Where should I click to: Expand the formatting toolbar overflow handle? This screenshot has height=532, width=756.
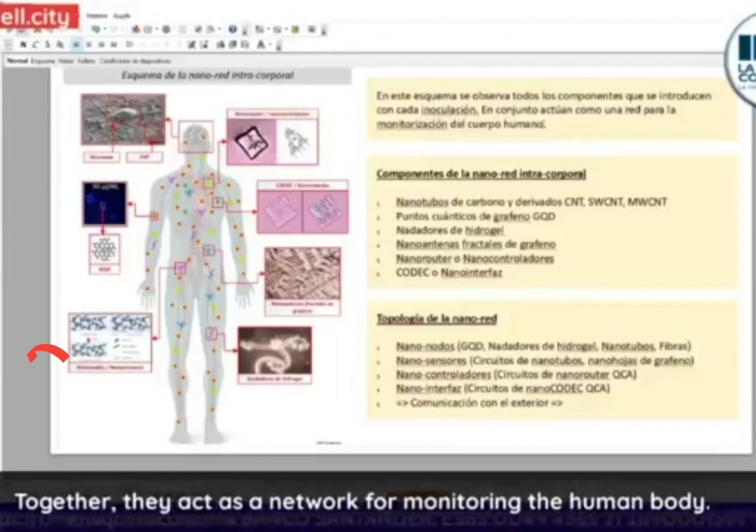(x=278, y=46)
